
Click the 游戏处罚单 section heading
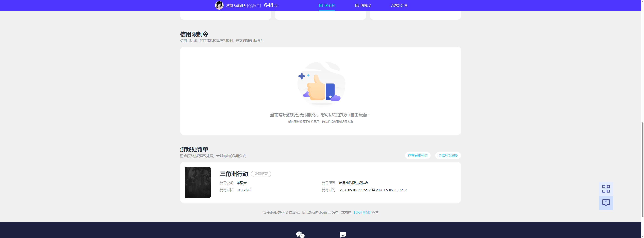click(194, 149)
